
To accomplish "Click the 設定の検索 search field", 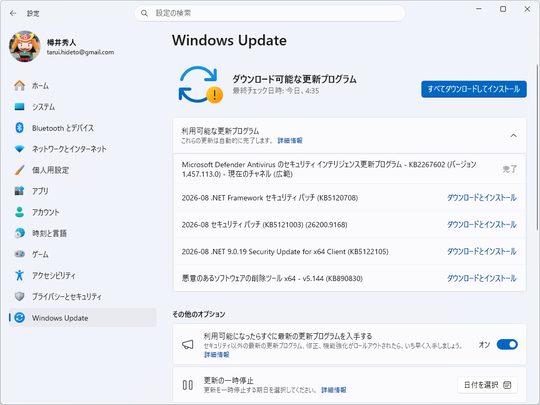I will [x=270, y=13].
